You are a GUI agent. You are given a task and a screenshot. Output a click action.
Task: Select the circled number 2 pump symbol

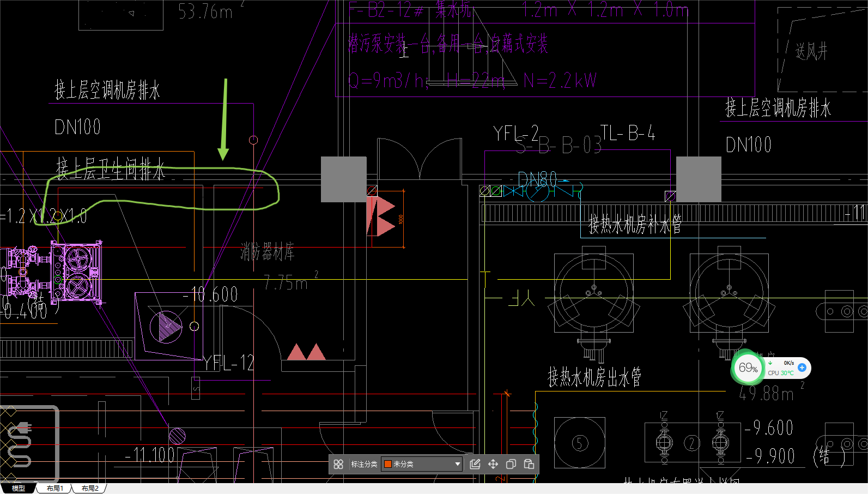(692, 443)
